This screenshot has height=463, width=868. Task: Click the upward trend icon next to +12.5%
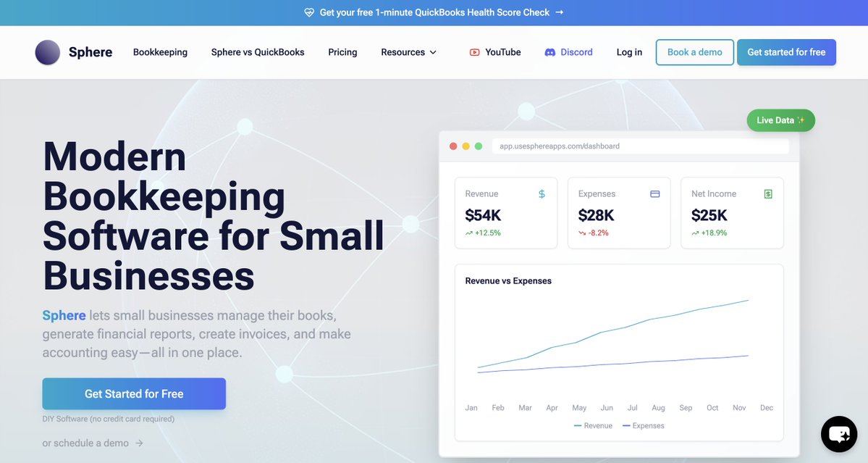[469, 233]
